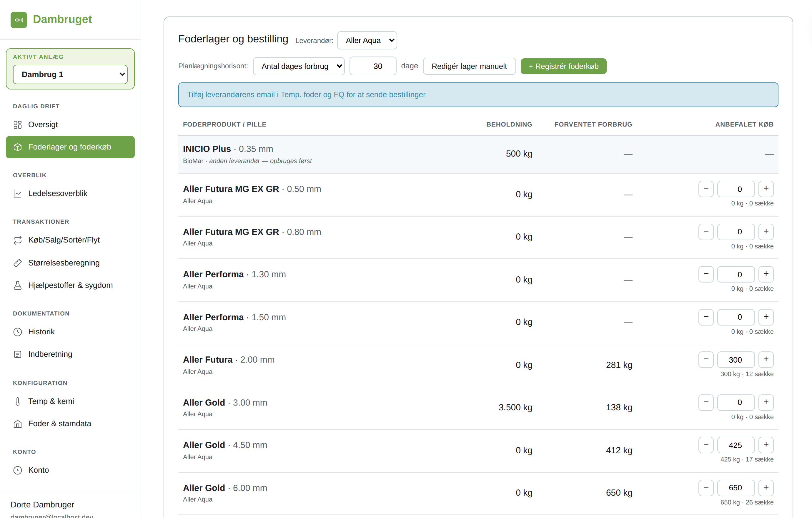
Task: Decrease quantity for Aller Futura 2.00 mm
Action: coord(706,359)
